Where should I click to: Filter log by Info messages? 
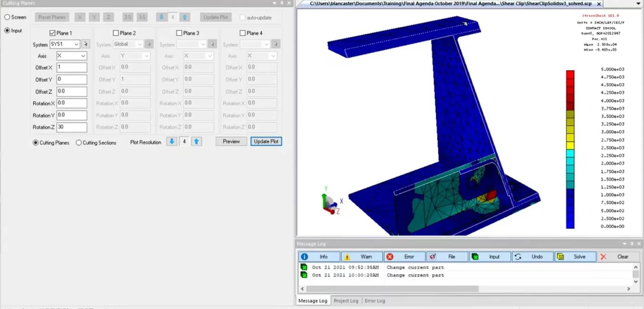tap(319, 257)
